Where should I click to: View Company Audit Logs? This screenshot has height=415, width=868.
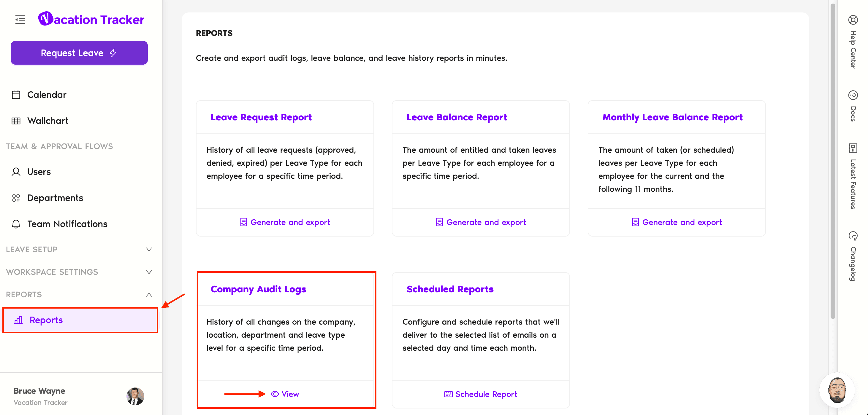[x=285, y=394]
